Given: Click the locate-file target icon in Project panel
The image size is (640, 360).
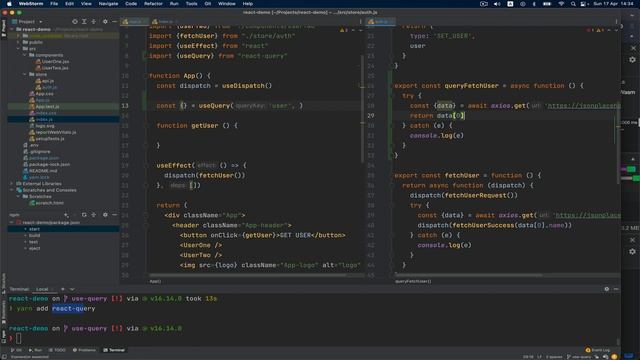Looking at the screenshot, I should pyautogui.click(x=75, y=21).
